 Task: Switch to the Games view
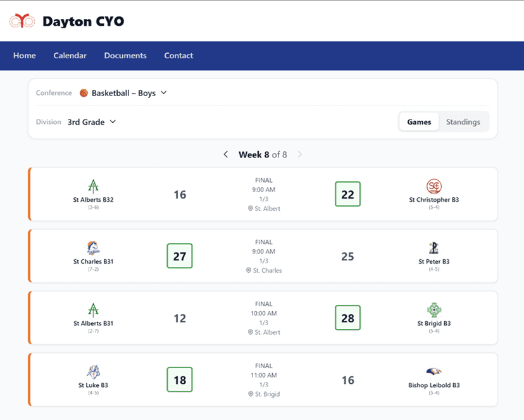(x=419, y=122)
